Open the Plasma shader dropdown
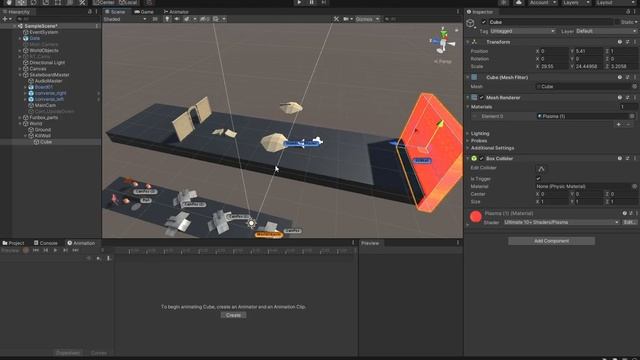 (x=561, y=222)
